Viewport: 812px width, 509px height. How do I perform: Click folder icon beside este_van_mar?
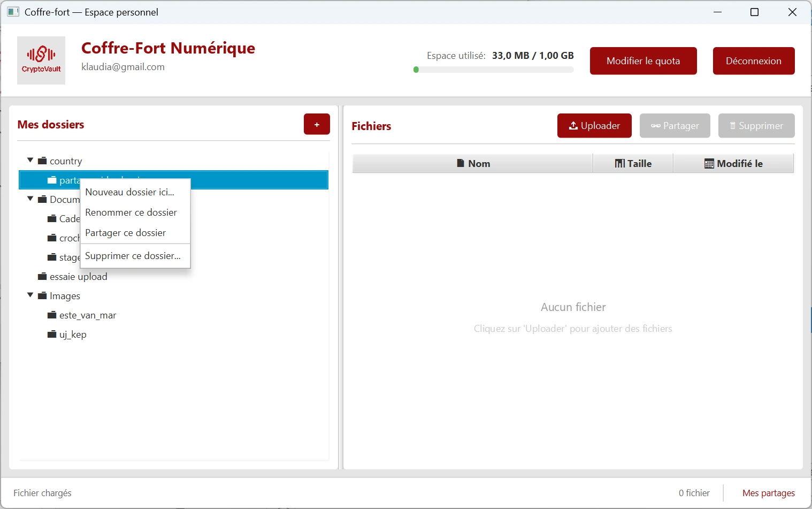coord(52,315)
